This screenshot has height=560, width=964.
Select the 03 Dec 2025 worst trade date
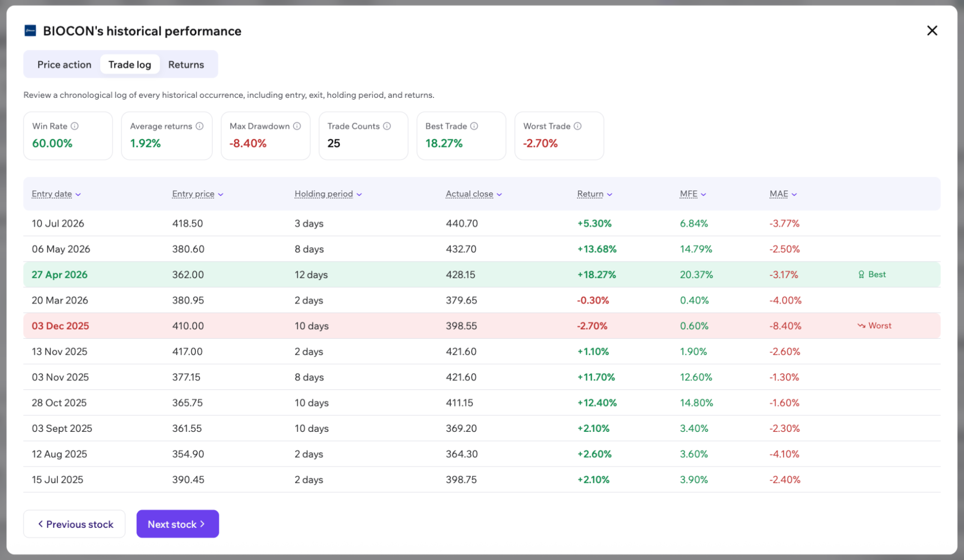[x=60, y=326]
